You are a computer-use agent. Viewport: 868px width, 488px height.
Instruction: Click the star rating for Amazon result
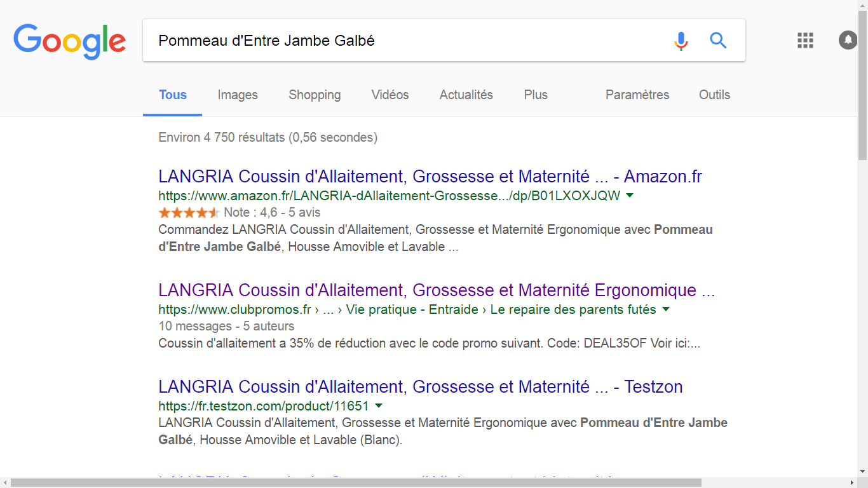[189, 212]
